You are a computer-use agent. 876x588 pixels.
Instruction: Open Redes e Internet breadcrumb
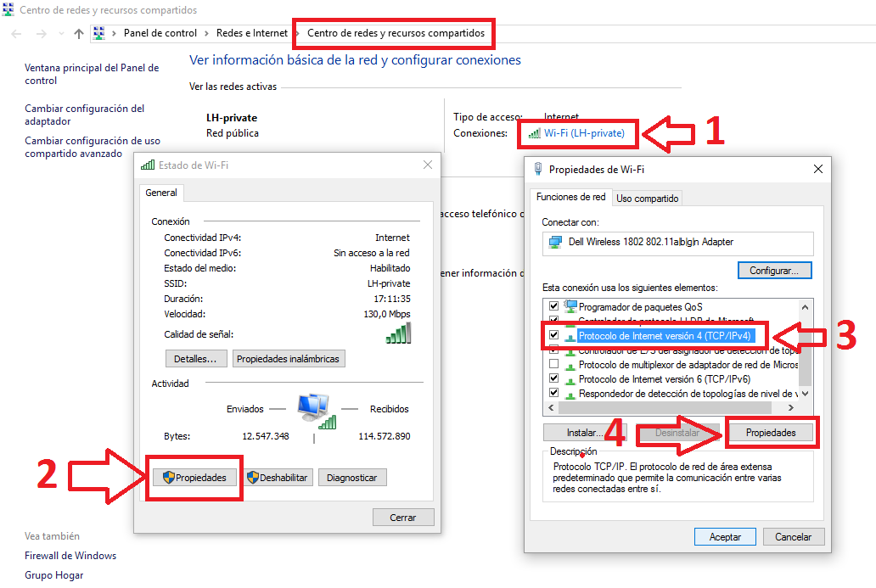click(x=252, y=33)
